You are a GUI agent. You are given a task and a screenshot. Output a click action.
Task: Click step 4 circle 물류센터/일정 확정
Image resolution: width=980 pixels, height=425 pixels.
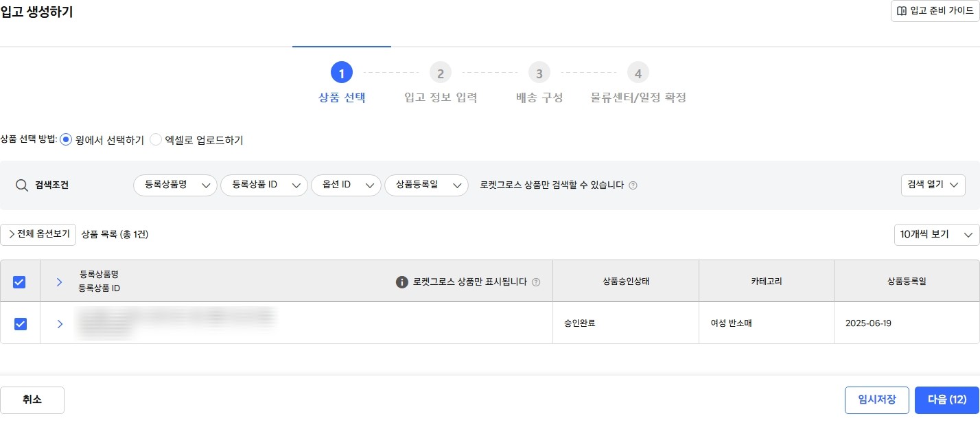tap(638, 73)
